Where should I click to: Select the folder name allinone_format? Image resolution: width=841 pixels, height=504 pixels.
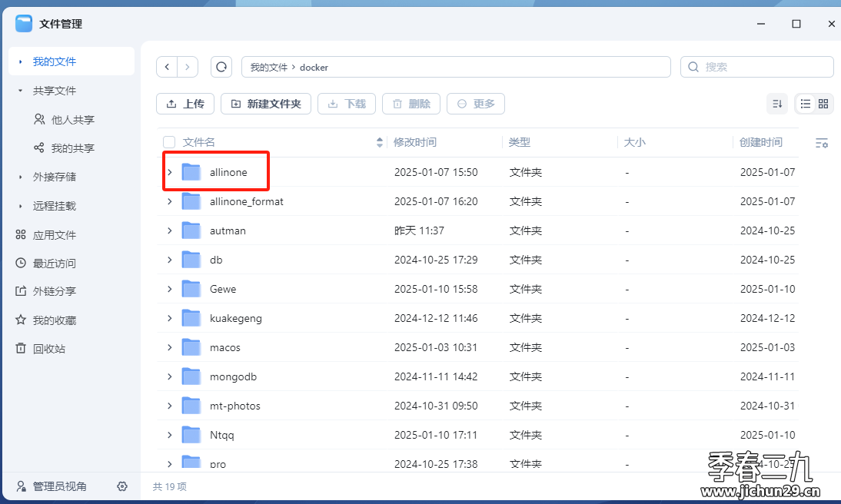(246, 201)
